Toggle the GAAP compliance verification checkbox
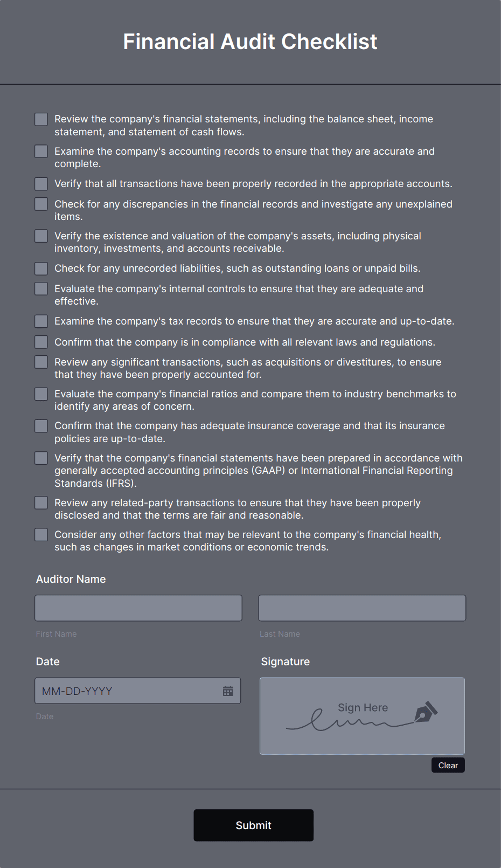501x868 pixels. (x=41, y=458)
